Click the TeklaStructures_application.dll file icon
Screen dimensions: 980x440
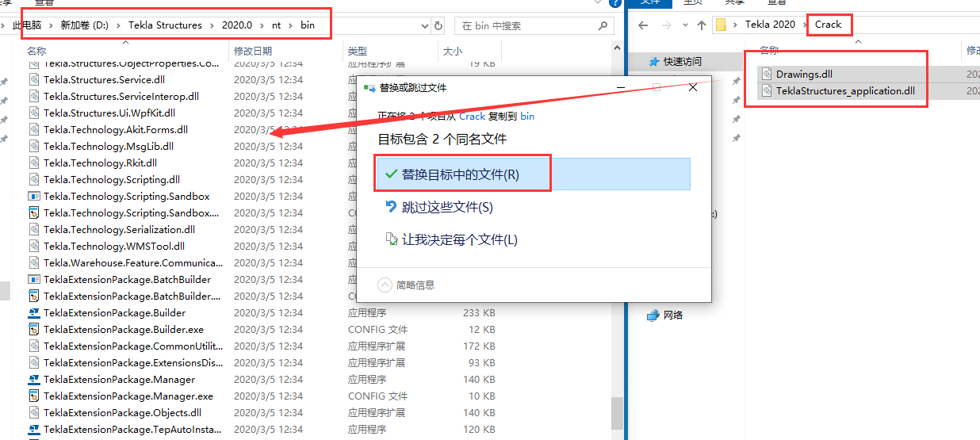767,90
